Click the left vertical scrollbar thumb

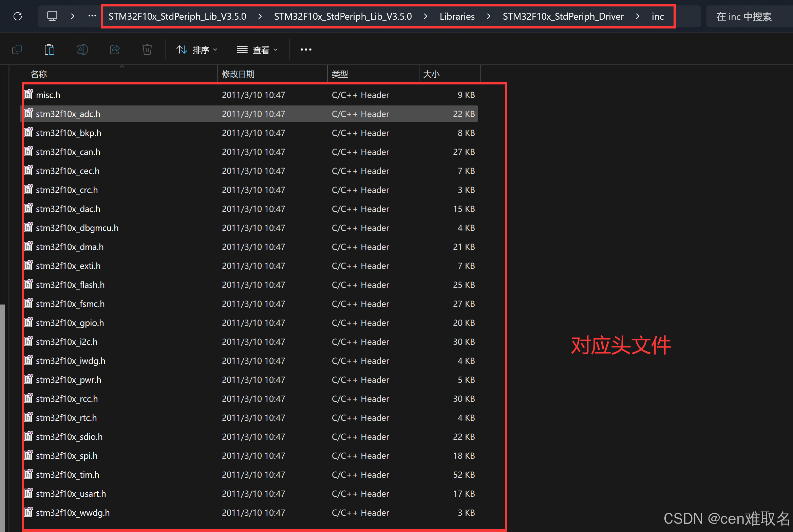coord(2,417)
